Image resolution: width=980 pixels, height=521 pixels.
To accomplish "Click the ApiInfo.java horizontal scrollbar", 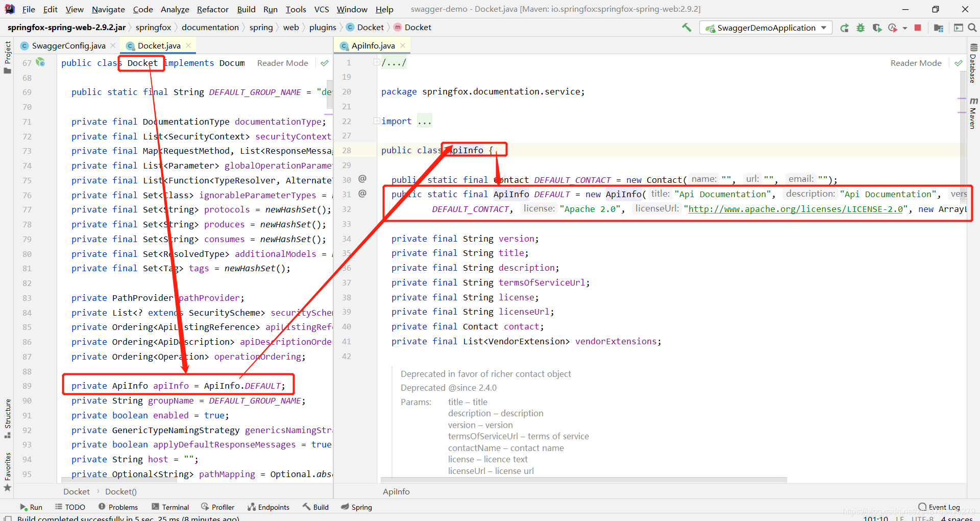I will point(583,480).
